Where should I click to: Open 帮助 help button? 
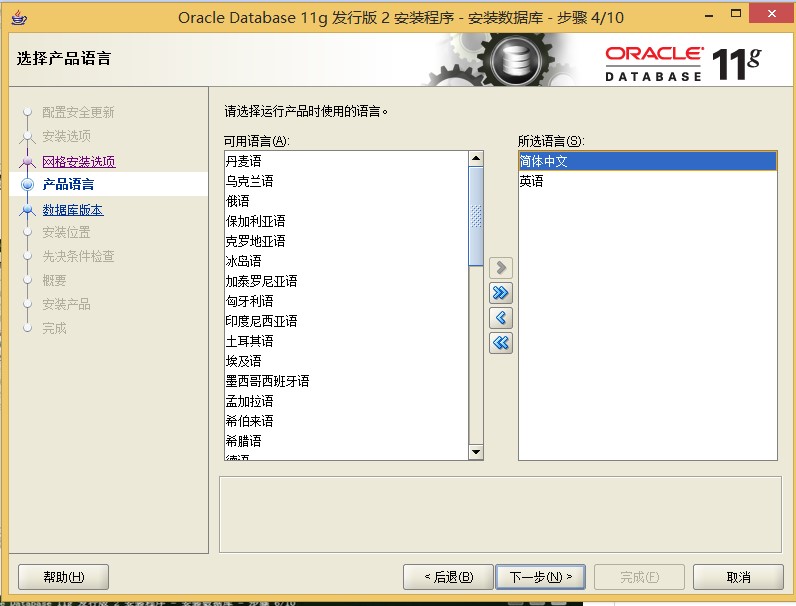(x=64, y=577)
